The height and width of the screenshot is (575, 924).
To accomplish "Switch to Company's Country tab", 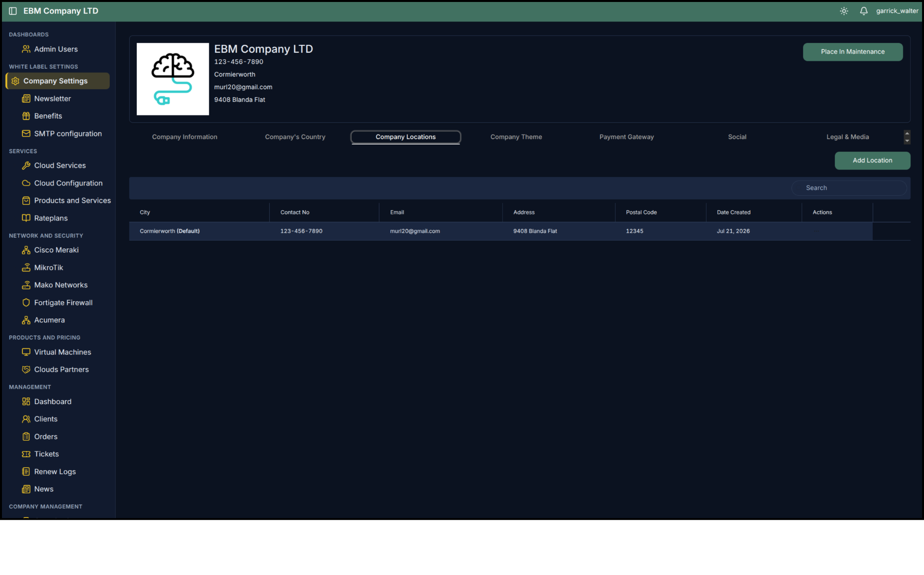I will point(295,137).
